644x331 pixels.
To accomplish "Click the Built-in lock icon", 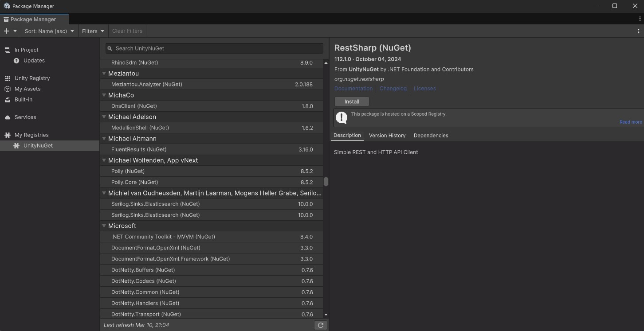I will tap(8, 100).
